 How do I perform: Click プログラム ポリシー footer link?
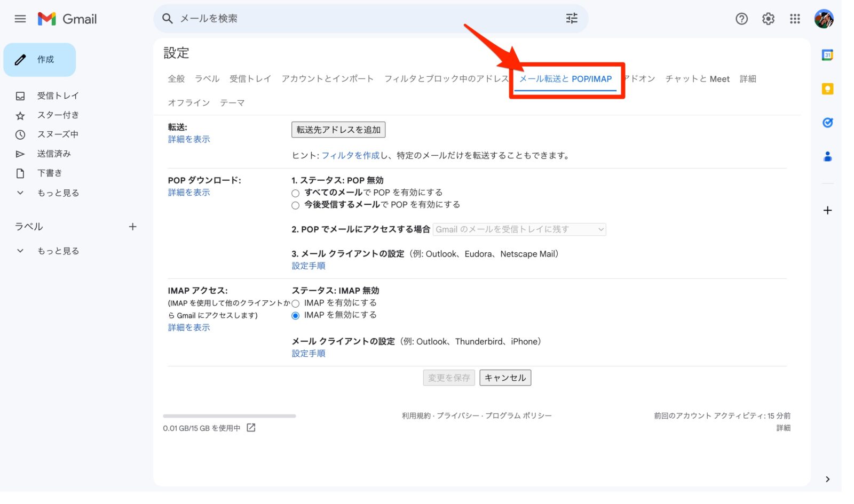518,416
